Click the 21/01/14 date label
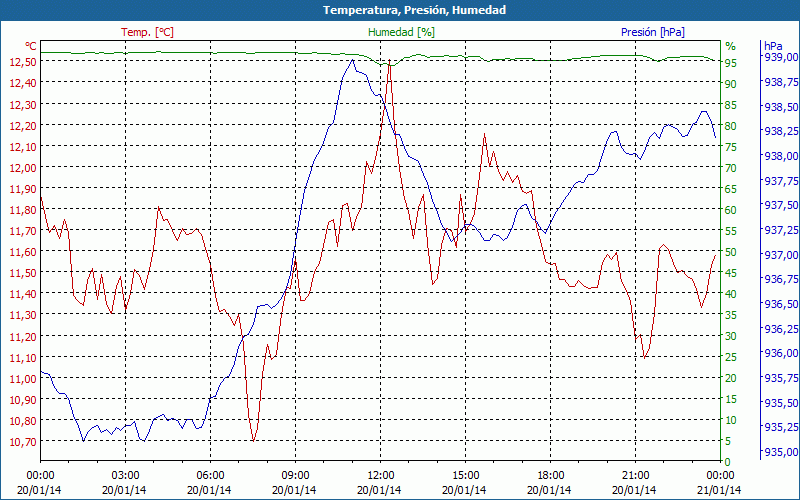800x500 pixels. click(x=719, y=490)
